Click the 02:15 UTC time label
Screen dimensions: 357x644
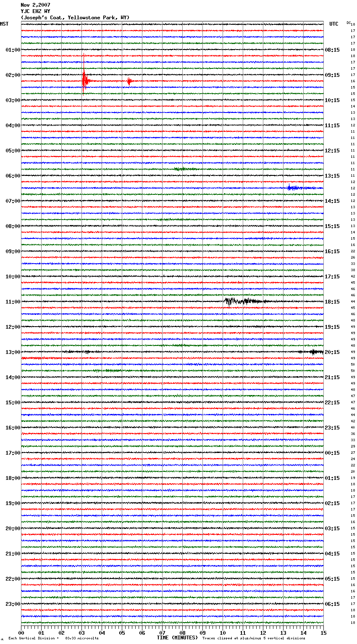[x=332, y=503]
